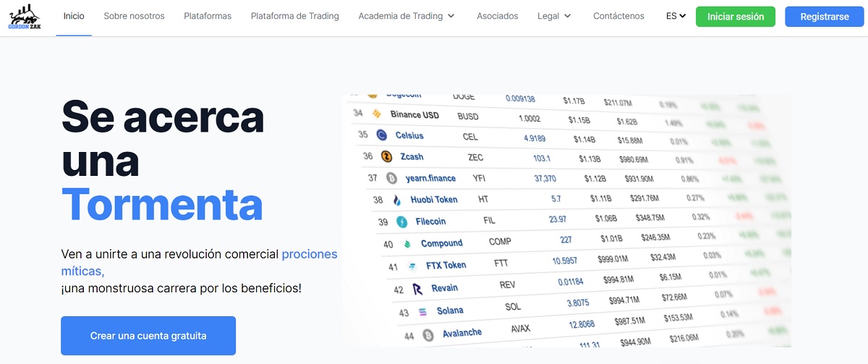Image resolution: width=868 pixels, height=364 pixels.
Task: Click Crear una cuenta gratuita
Action: pyautogui.click(x=148, y=336)
